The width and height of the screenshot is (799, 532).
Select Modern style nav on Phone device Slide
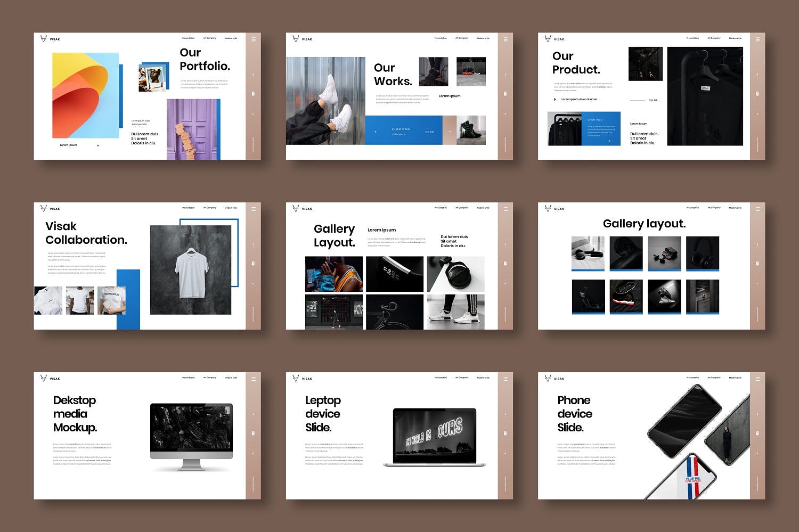(x=735, y=378)
